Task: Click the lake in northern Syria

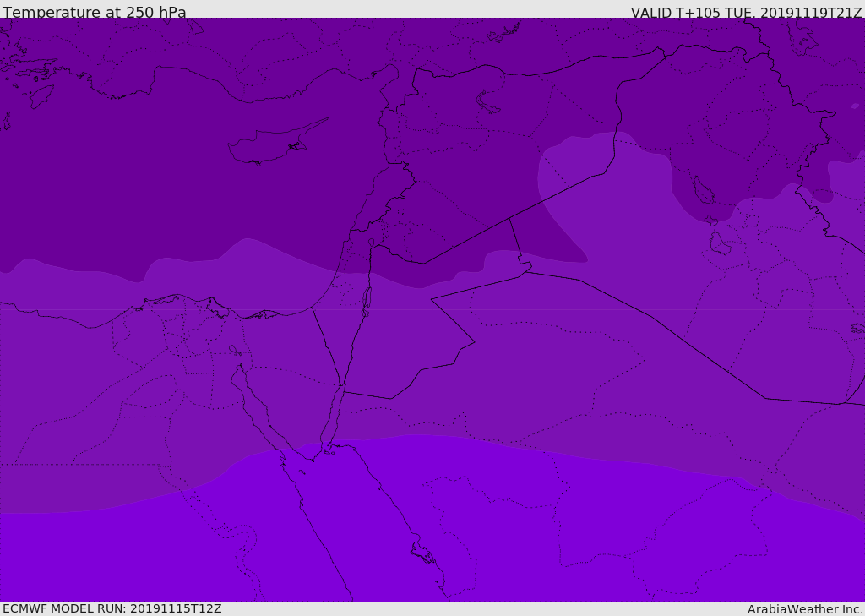Action: 488,103
